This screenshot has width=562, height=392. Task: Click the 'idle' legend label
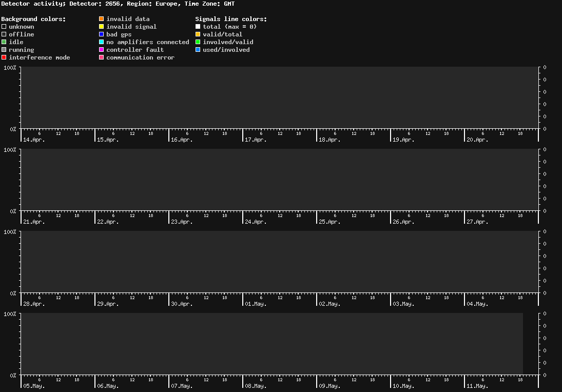coord(16,42)
